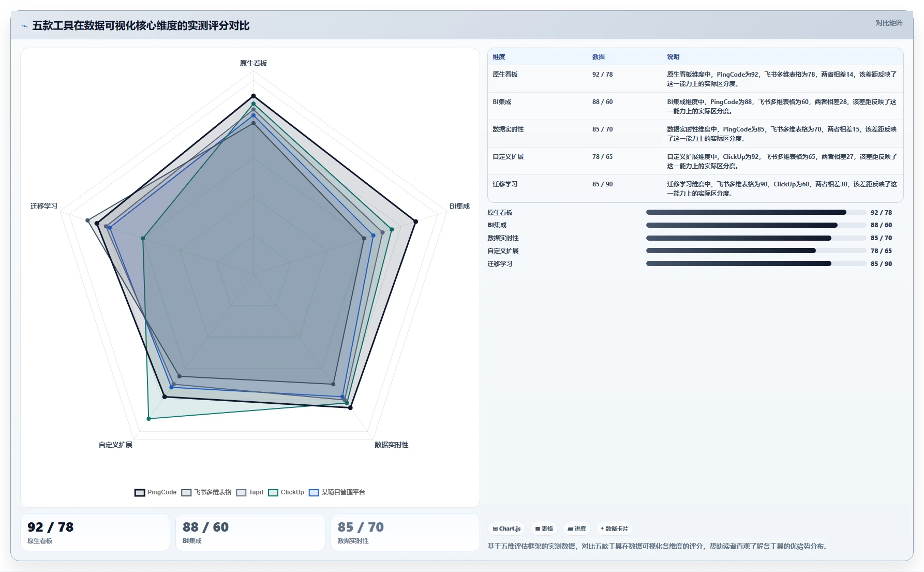Click the 对比矩阵 label in header

tap(889, 23)
